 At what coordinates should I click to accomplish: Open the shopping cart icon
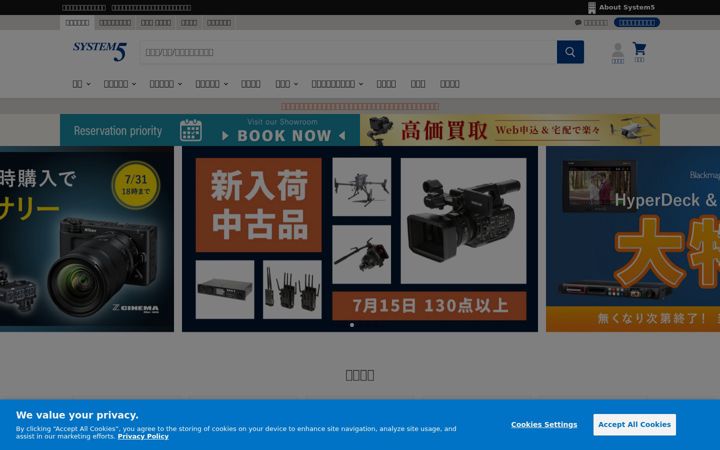639,51
